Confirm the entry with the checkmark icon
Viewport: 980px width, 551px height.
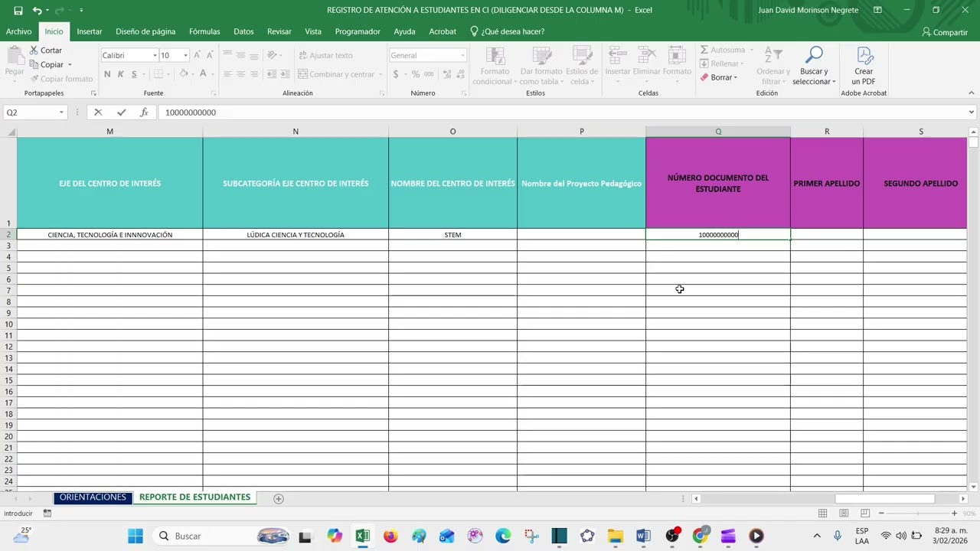pyautogui.click(x=121, y=112)
